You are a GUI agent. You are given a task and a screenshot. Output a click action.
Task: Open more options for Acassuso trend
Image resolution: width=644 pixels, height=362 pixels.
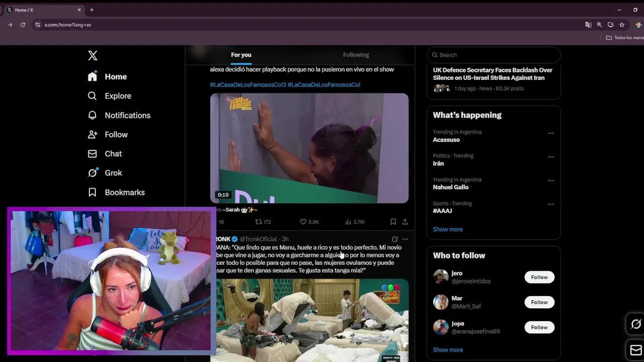point(550,133)
